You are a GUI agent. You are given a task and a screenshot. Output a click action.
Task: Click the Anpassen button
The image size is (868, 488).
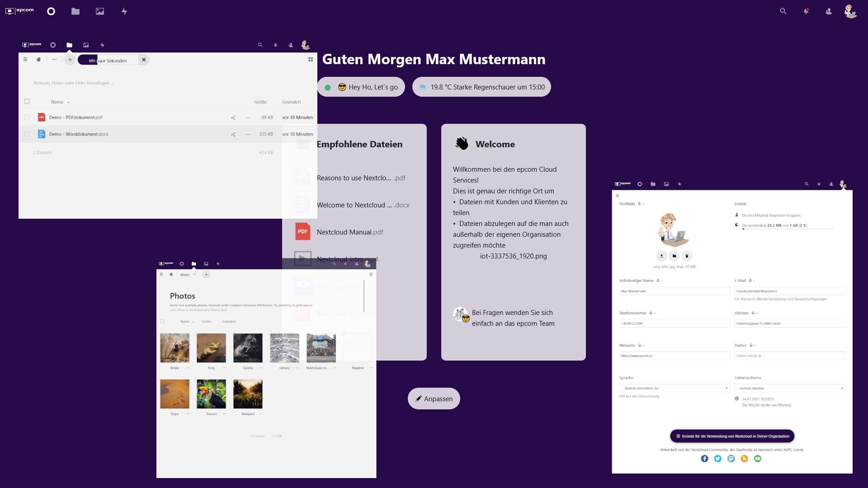point(434,399)
